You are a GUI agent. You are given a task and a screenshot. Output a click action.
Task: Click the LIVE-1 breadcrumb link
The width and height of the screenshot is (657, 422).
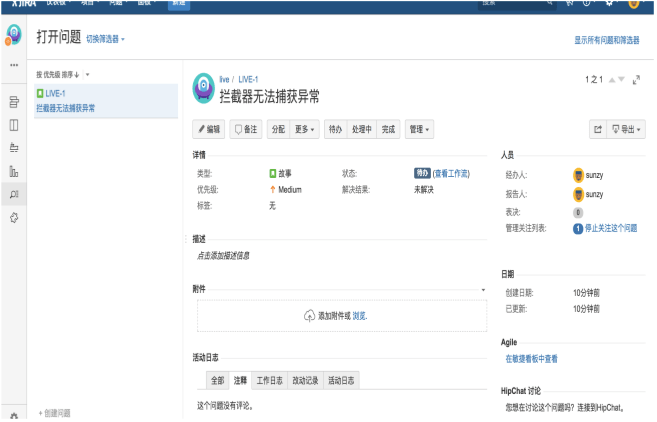point(248,80)
